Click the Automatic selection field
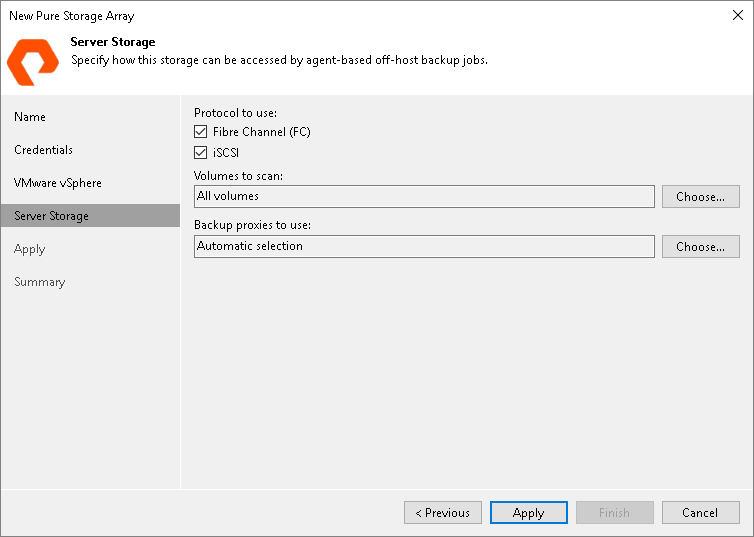 (x=424, y=247)
